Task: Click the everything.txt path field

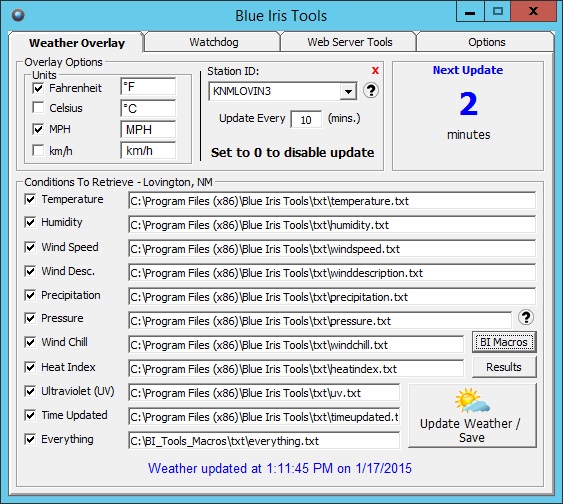Action: (264, 441)
